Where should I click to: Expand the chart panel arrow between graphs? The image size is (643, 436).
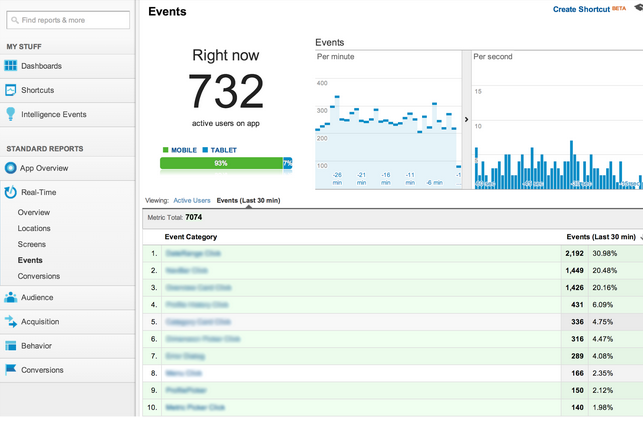point(466,119)
